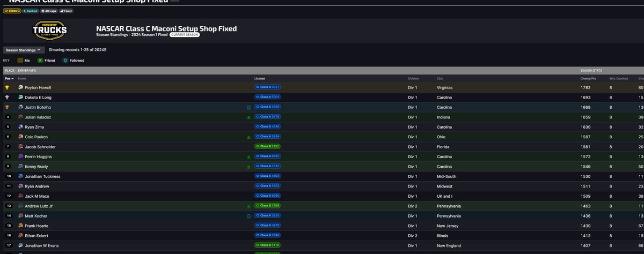Click Perrin Huggins's helmet icon

click(20, 156)
